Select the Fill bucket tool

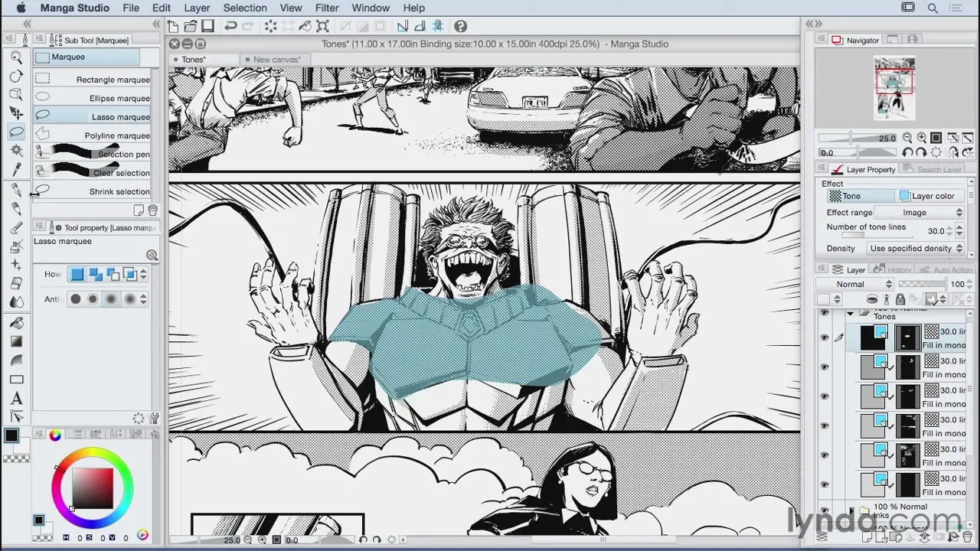[x=16, y=323]
